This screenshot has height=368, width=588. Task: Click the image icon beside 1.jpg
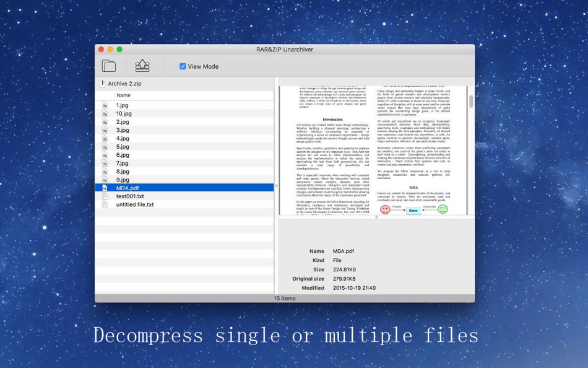pyautogui.click(x=105, y=105)
